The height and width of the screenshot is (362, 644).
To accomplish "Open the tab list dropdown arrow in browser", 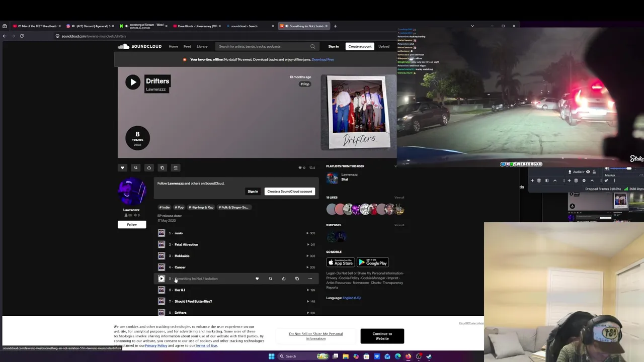I will (x=472, y=26).
